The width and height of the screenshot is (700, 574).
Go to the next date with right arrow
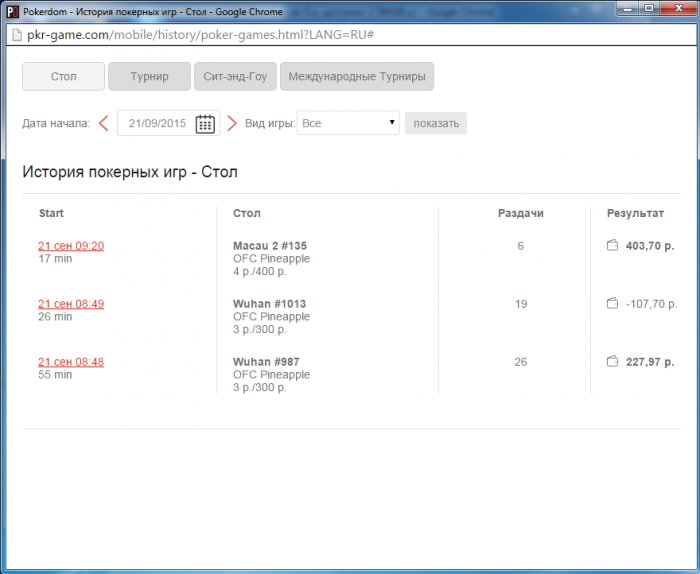pyautogui.click(x=232, y=123)
